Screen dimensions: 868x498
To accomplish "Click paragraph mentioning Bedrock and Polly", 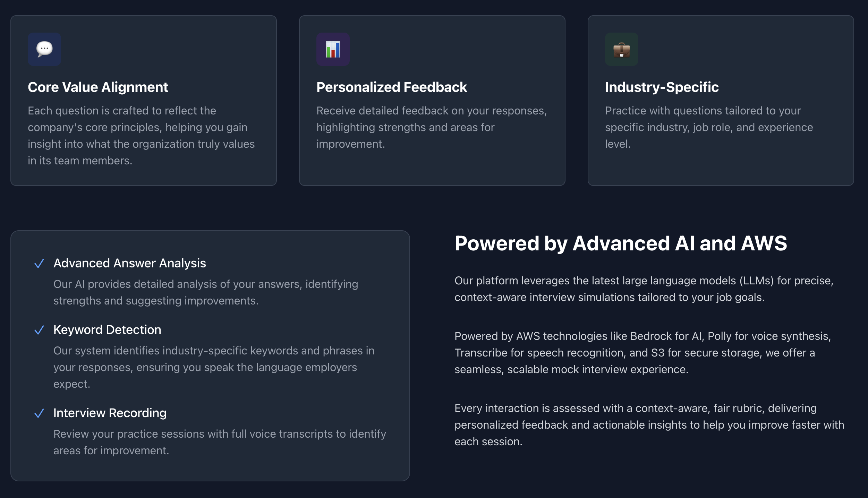I will pyautogui.click(x=643, y=353).
